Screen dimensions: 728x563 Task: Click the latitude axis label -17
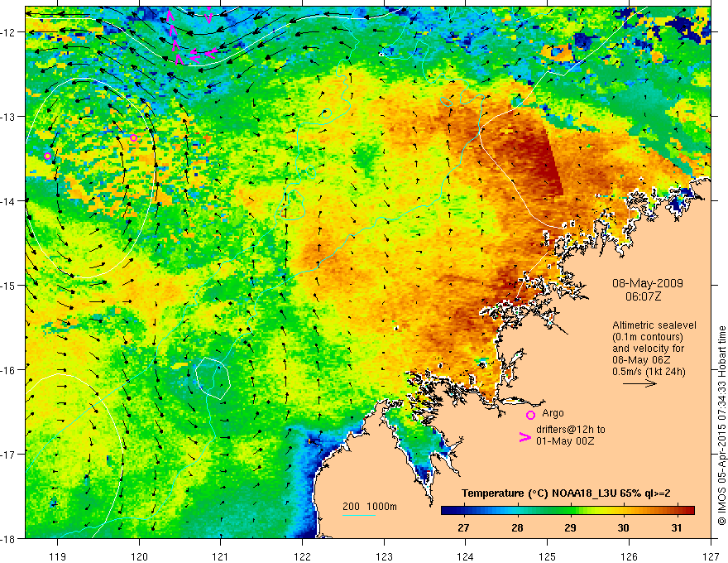(9, 454)
